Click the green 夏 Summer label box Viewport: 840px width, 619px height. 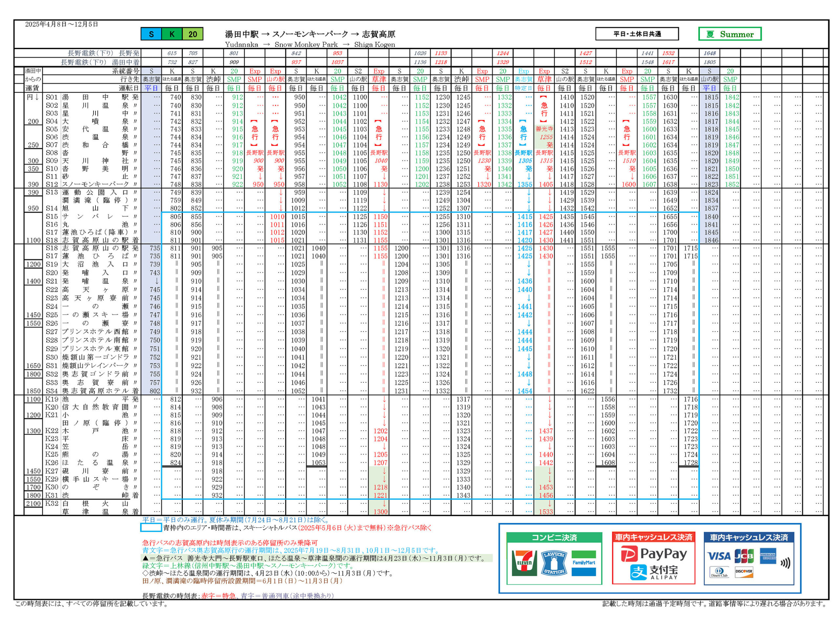coord(729,34)
